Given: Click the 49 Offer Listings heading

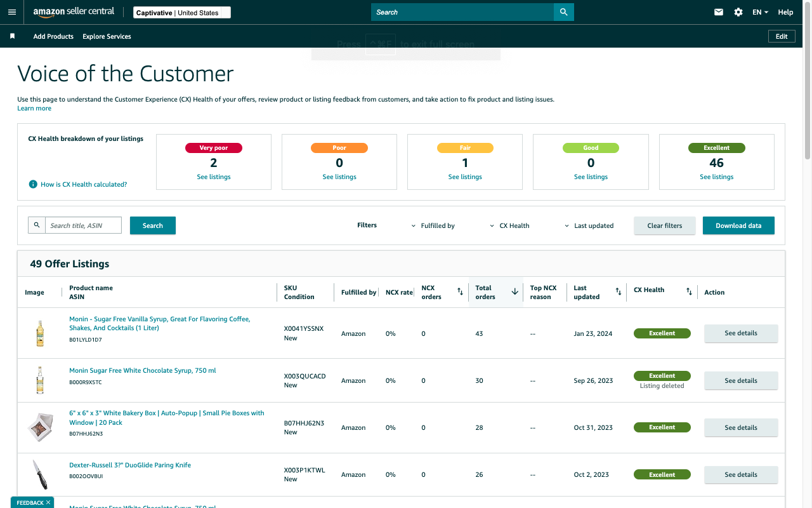Looking at the screenshot, I should point(70,264).
